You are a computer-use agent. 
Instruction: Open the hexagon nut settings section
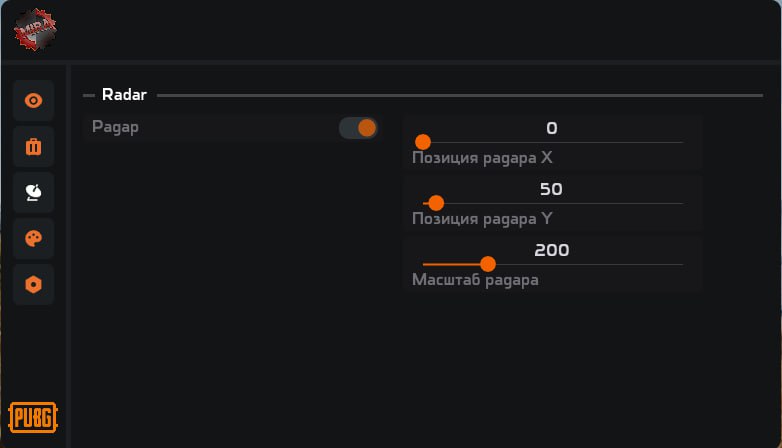click(x=33, y=284)
